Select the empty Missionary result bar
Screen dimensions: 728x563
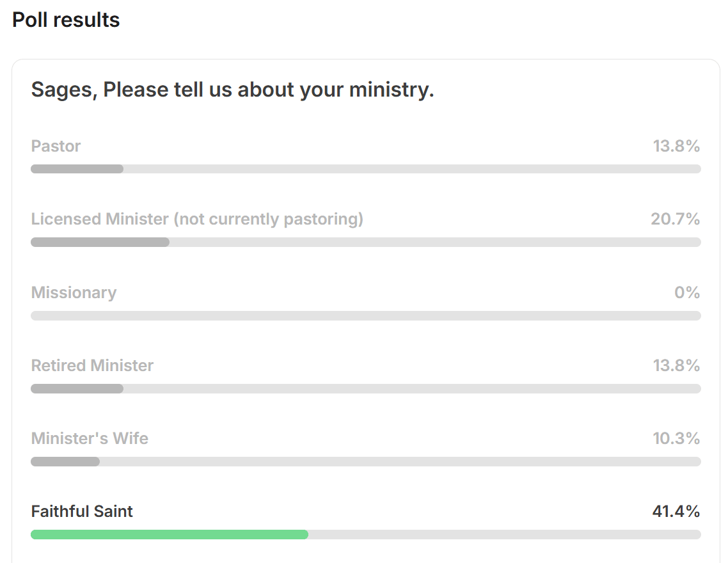click(x=366, y=315)
